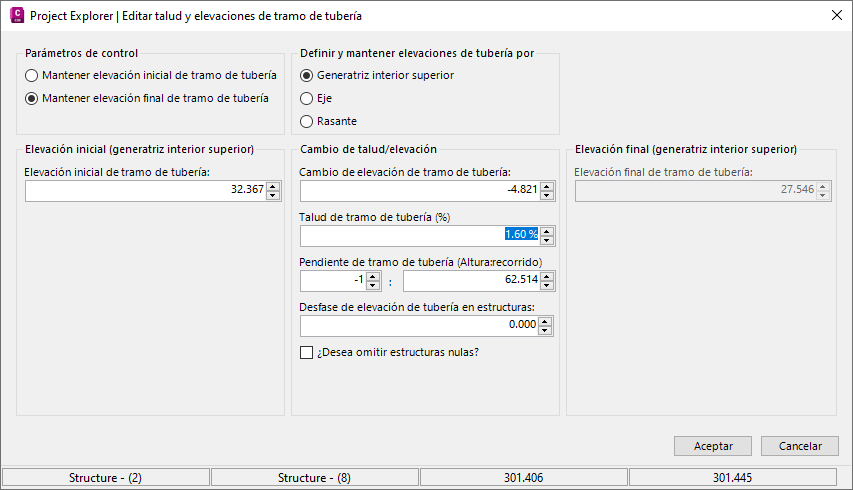Click the Civil 3D app icon in title bar
This screenshot has height=490, width=853.
(15, 16)
